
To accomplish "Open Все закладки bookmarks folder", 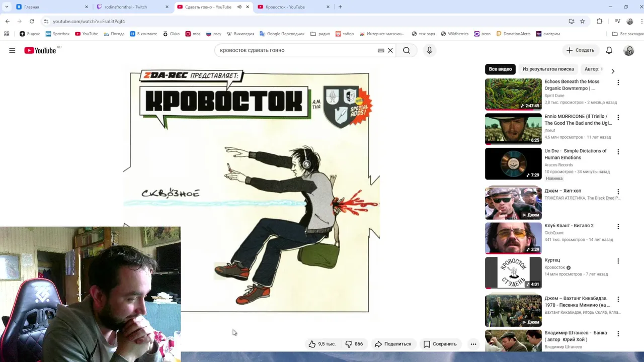I will pyautogui.click(x=627, y=34).
